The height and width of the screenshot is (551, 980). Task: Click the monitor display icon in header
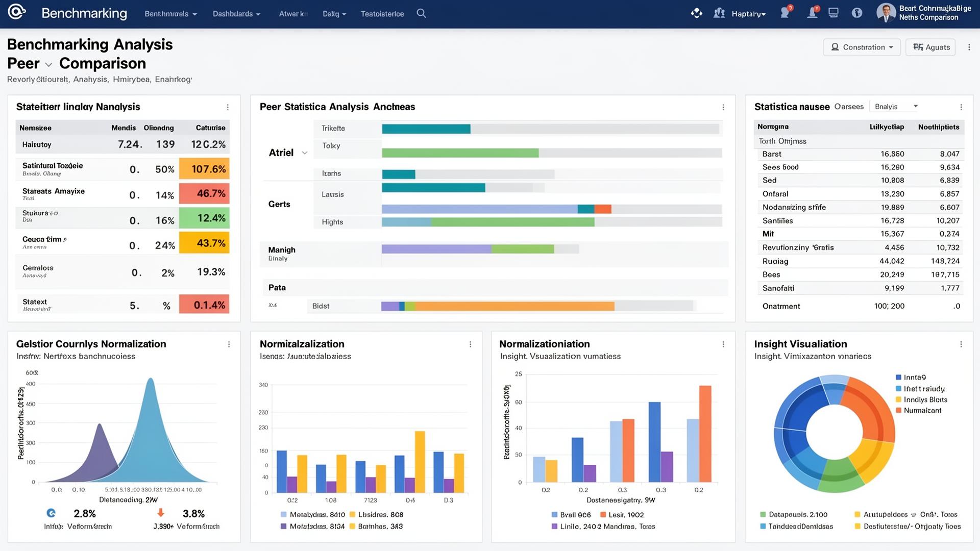click(834, 13)
